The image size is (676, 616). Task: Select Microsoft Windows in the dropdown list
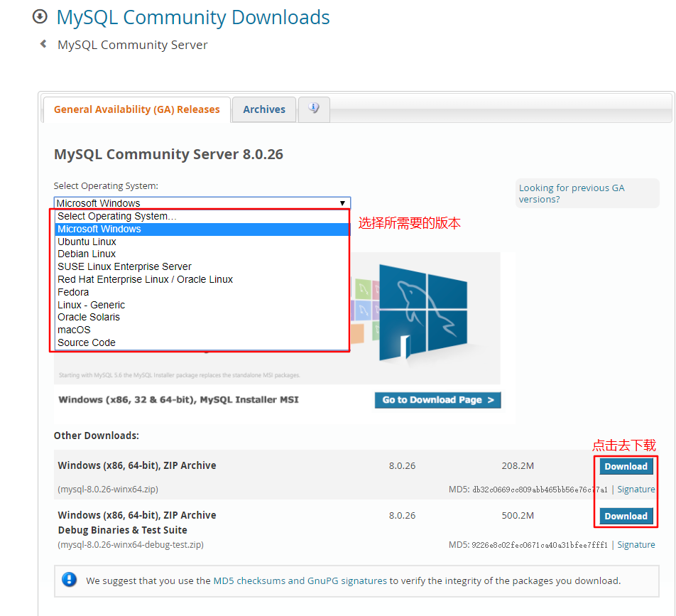pos(202,229)
